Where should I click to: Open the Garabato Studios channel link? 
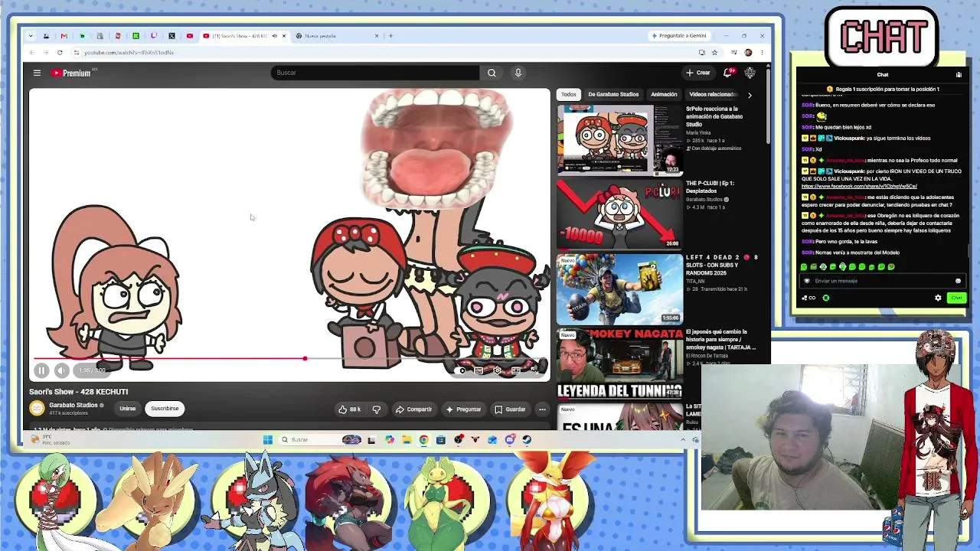coord(73,405)
